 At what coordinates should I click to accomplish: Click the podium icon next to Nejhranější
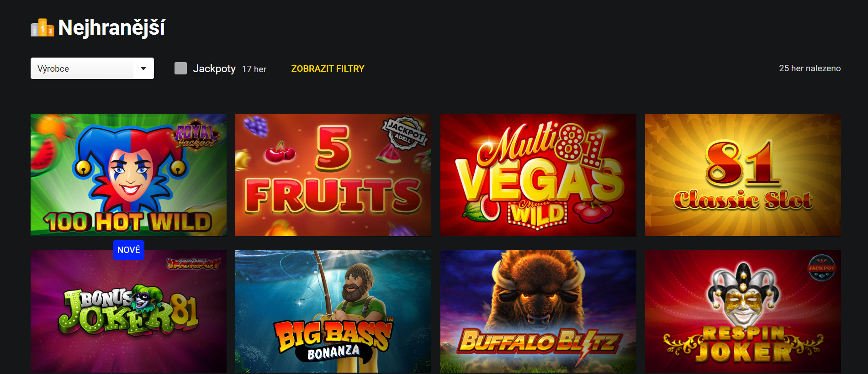point(42,28)
